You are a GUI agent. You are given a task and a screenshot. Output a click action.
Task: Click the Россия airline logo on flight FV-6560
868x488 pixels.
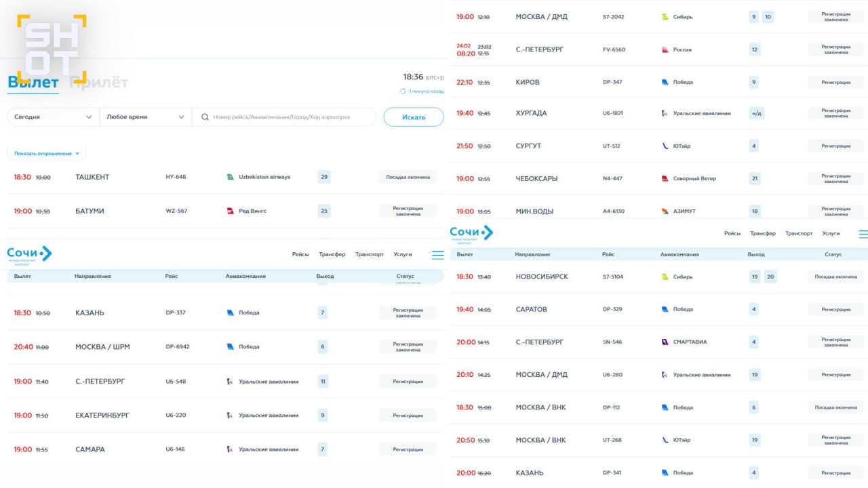665,49
